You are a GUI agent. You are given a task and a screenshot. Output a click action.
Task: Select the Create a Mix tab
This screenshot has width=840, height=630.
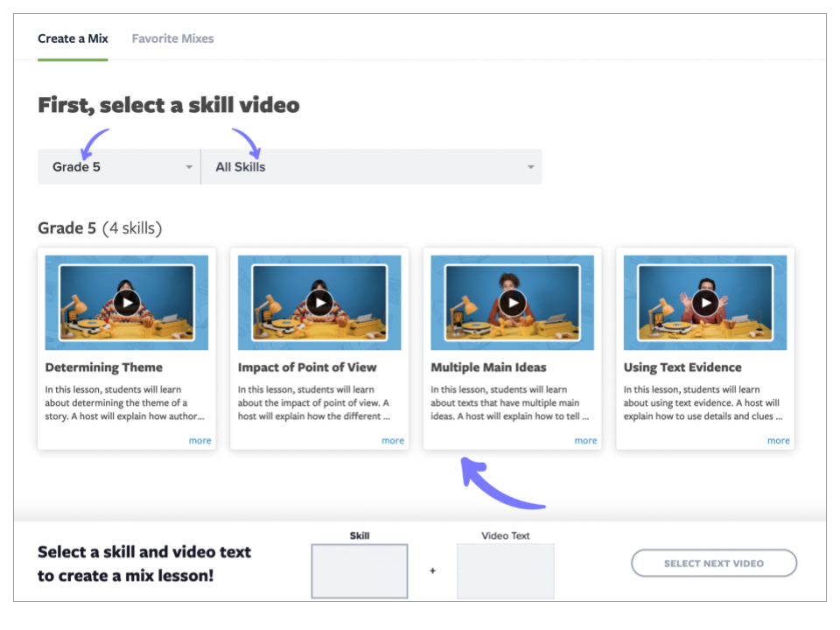coord(73,38)
